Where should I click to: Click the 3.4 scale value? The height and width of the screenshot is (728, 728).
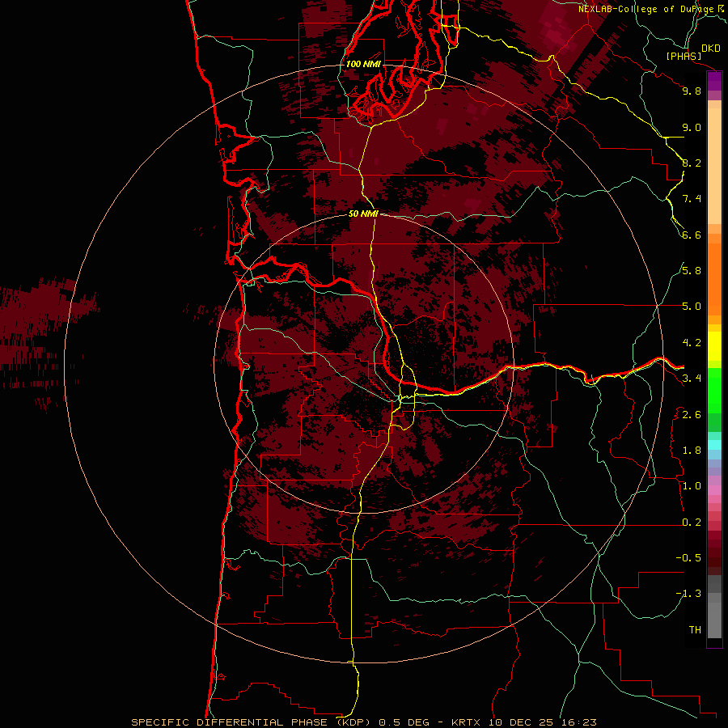692,379
